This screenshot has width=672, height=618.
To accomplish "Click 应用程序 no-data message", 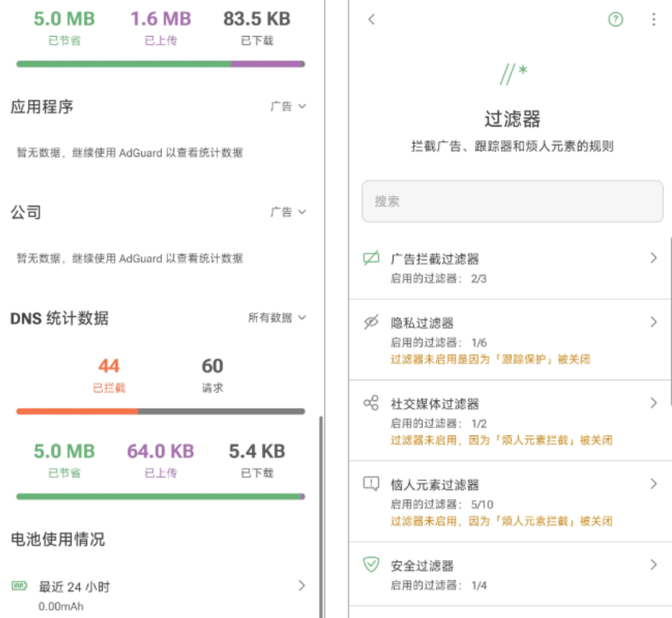I will click(130, 152).
